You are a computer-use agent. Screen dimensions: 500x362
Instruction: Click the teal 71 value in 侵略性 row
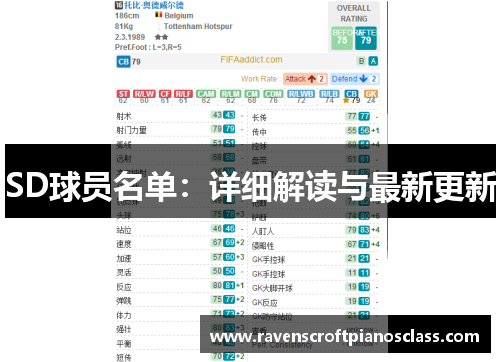click(364, 244)
